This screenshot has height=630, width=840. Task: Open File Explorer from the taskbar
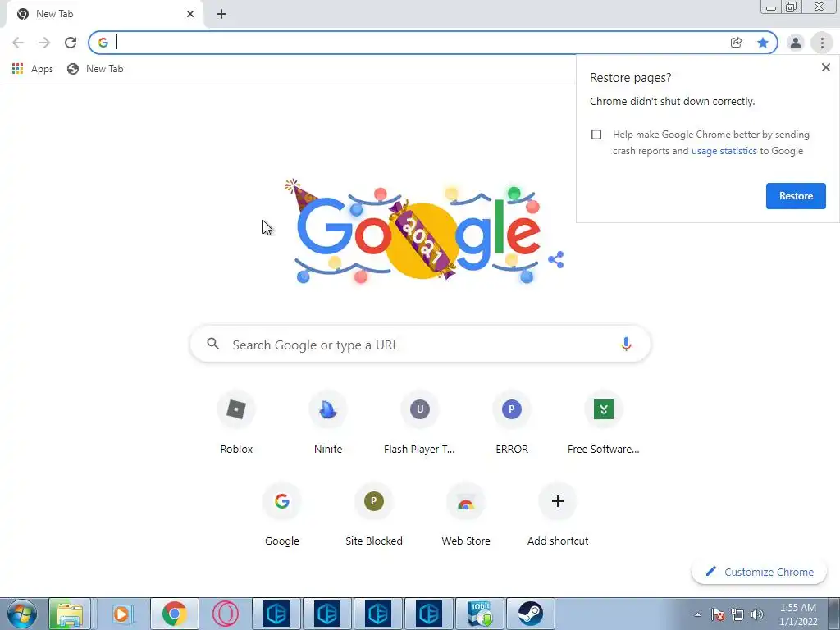(x=70, y=614)
